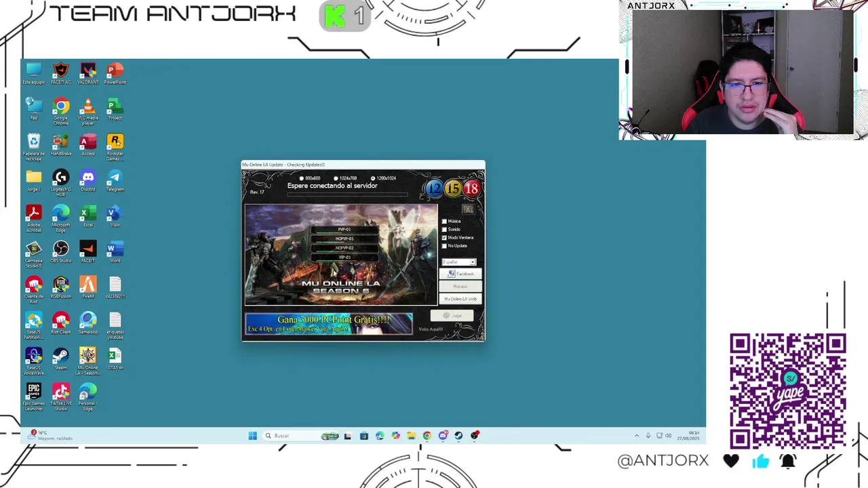Screen dimensions: 868x488
Task: Open the Papelera de reciclaje icon
Action: (x=34, y=148)
